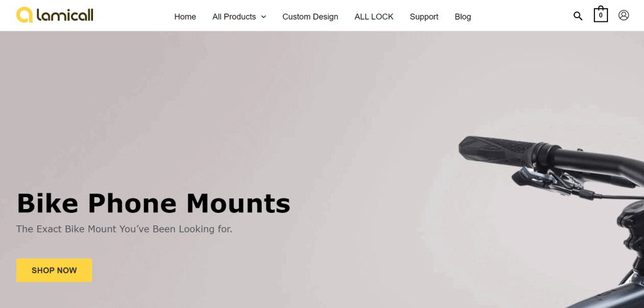This screenshot has height=308, width=644.
Task: Click the empty gray hero banner background
Action: coord(287,103)
